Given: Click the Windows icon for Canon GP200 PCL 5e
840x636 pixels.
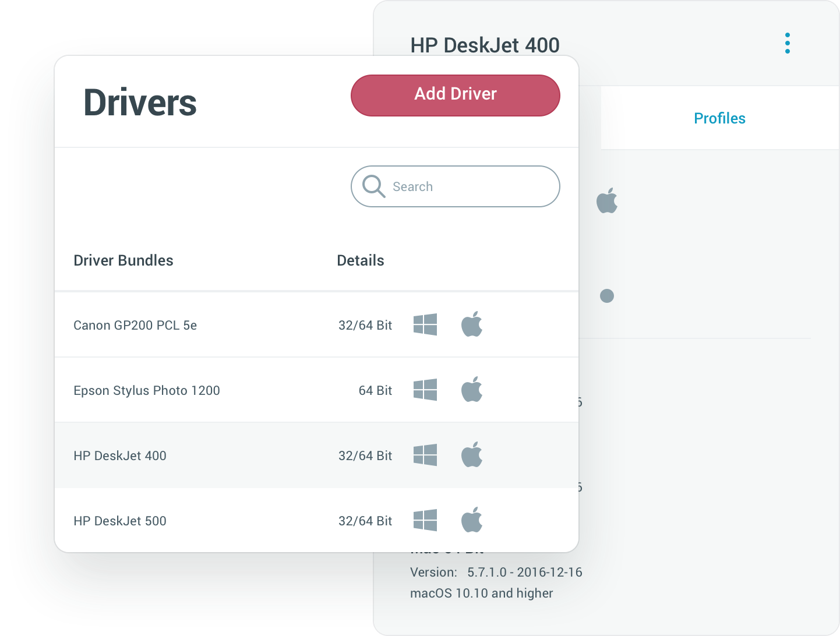Looking at the screenshot, I should [x=425, y=324].
